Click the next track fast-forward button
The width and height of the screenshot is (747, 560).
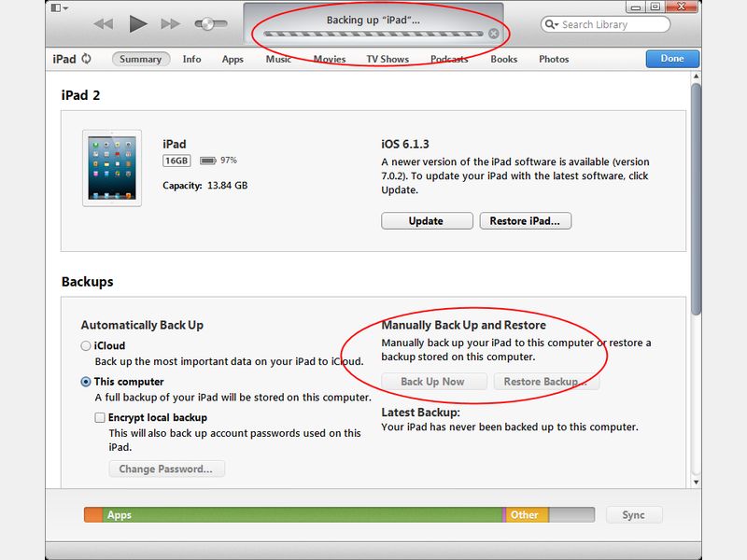click(x=170, y=24)
